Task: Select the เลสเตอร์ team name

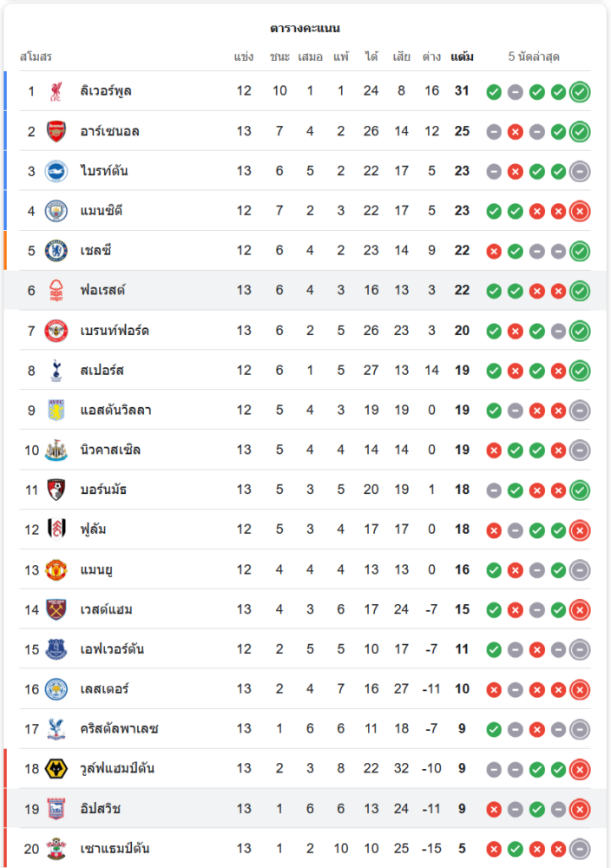Action: (104, 689)
